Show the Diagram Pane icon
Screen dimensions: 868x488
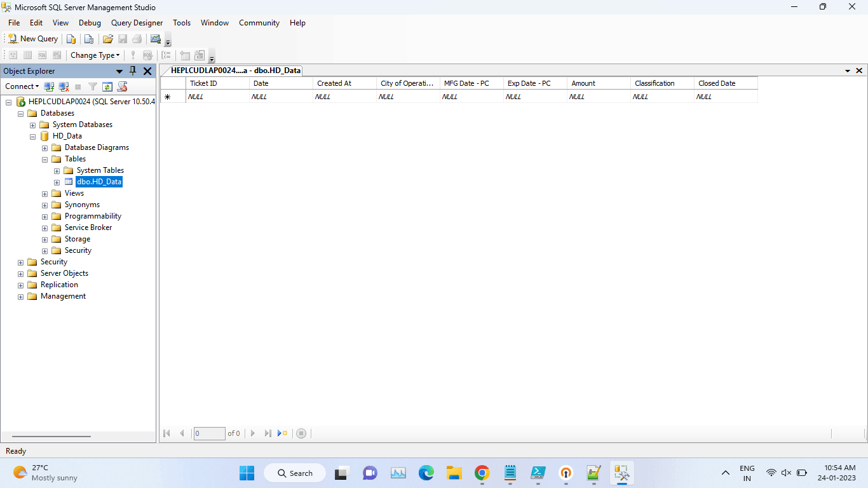pos(13,55)
